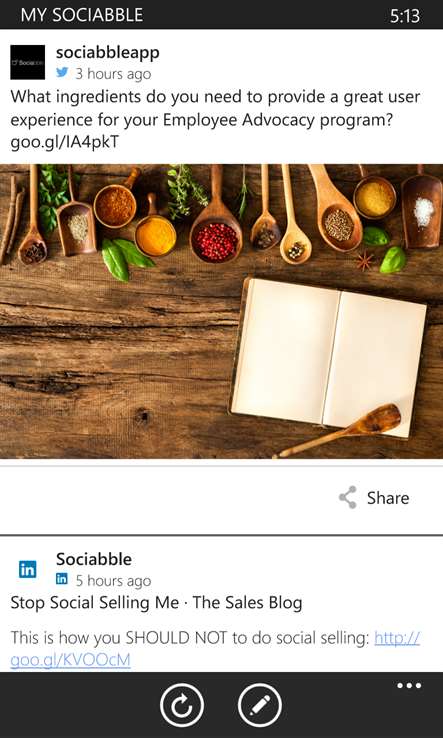
Task: Open the sociabbleapp black avatar
Action: (x=28, y=62)
